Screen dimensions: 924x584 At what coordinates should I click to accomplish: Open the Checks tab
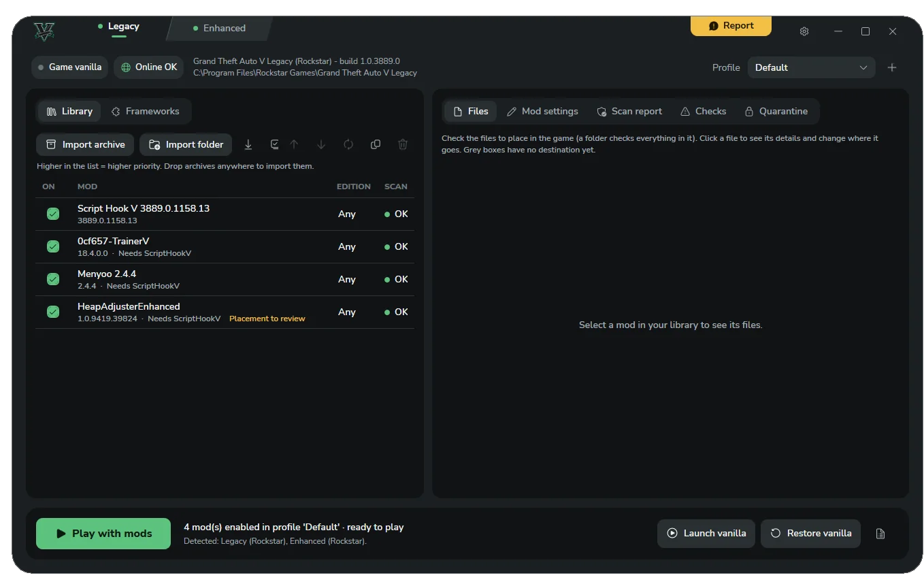point(704,111)
